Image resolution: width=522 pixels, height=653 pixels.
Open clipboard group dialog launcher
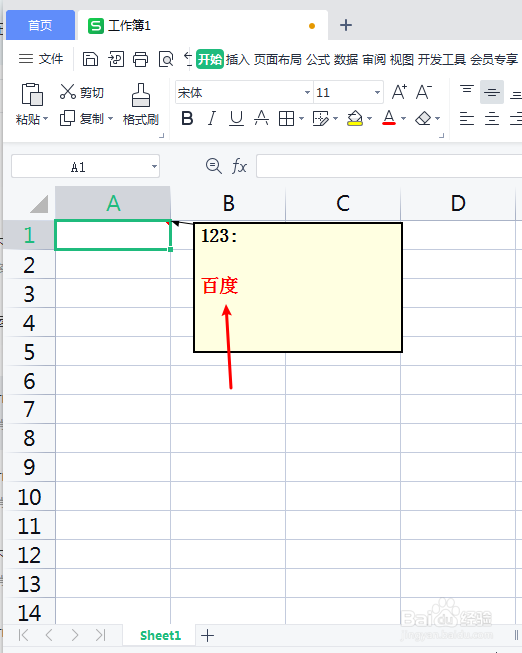click(162, 136)
